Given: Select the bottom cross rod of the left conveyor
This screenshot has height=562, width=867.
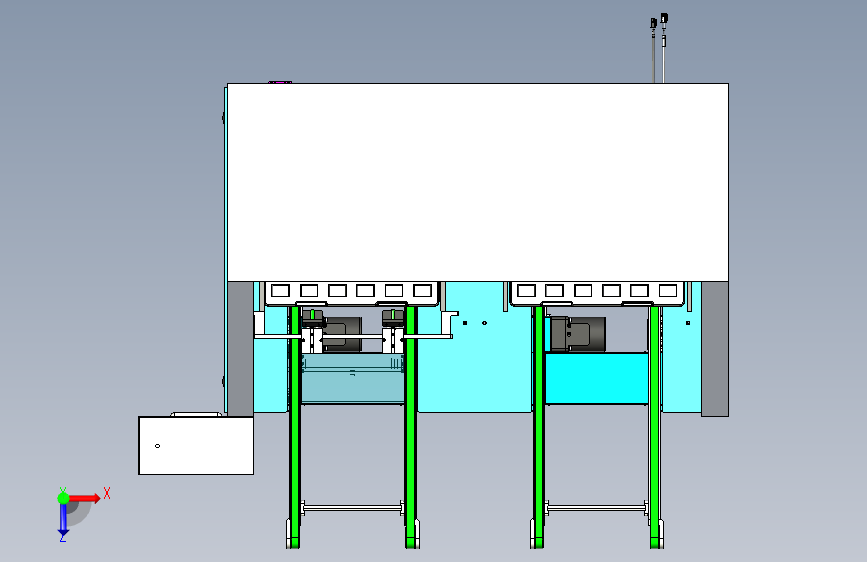Looking at the screenshot, I should click(x=352, y=508).
